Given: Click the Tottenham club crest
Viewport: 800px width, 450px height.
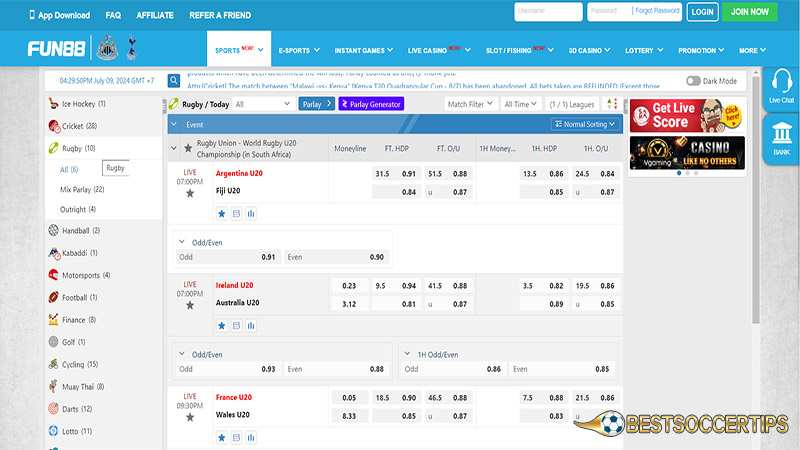Looking at the screenshot, I should (132, 48).
